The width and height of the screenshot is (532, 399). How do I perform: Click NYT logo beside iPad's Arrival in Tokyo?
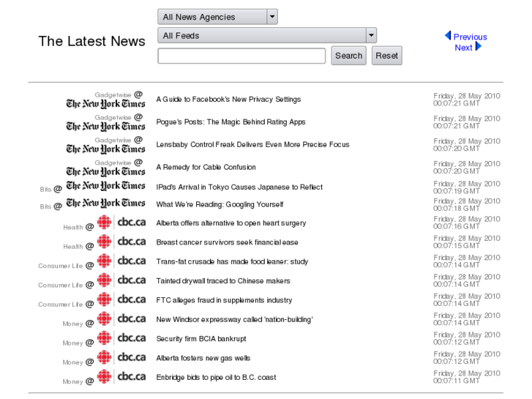pos(105,186)
